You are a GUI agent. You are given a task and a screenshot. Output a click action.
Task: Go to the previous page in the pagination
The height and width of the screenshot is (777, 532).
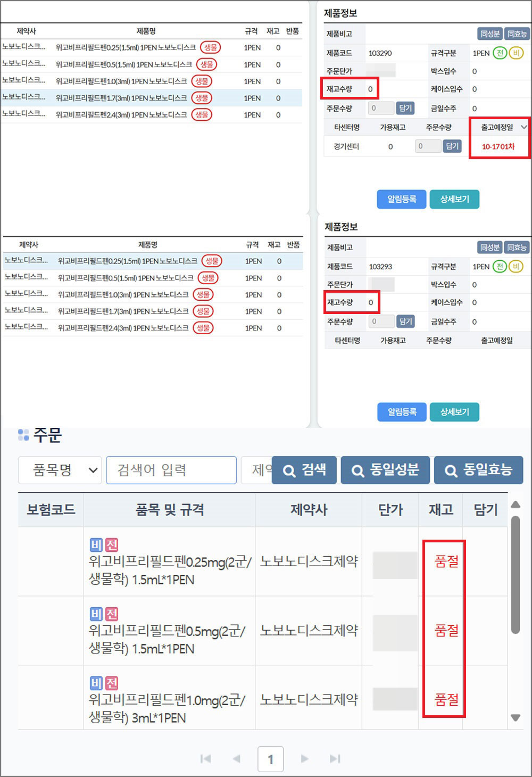pos(237,759)
